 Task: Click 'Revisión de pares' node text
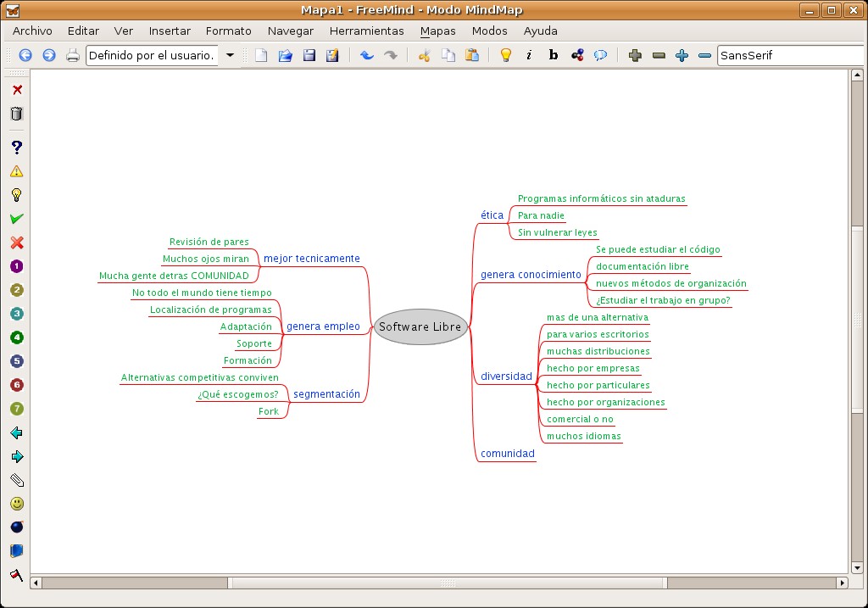(x=209, y=242)
